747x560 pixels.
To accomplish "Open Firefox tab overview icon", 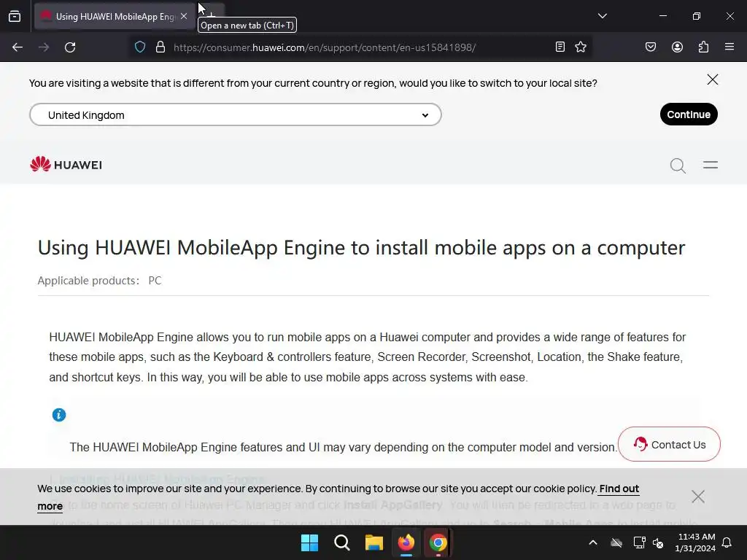I will pyautogui.click(x=15, y=16).
